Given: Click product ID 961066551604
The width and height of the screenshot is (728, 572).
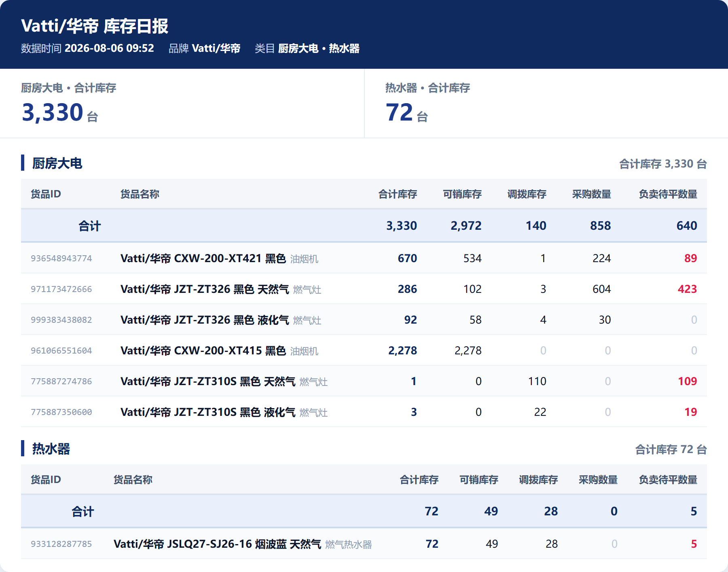Looking at the screenshot, I should (x=61, y=350).
